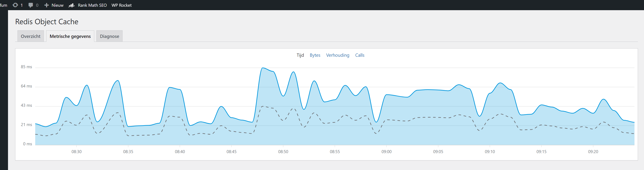Click the 08:50 time axis label
The width and height of the screenshot is (644, 170).
283,152
